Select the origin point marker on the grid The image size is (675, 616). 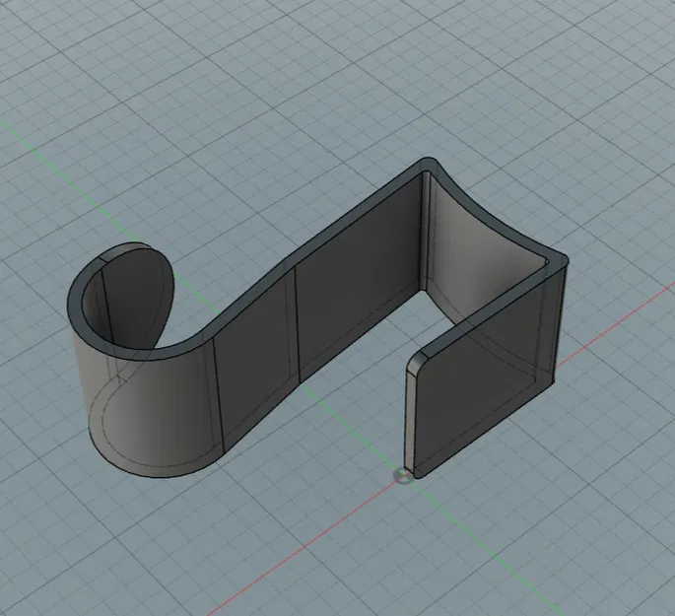point(403,476)
